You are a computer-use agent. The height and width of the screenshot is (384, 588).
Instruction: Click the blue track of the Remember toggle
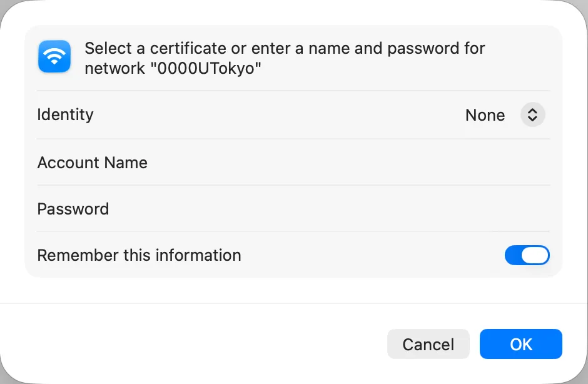[x=512, y=255]
